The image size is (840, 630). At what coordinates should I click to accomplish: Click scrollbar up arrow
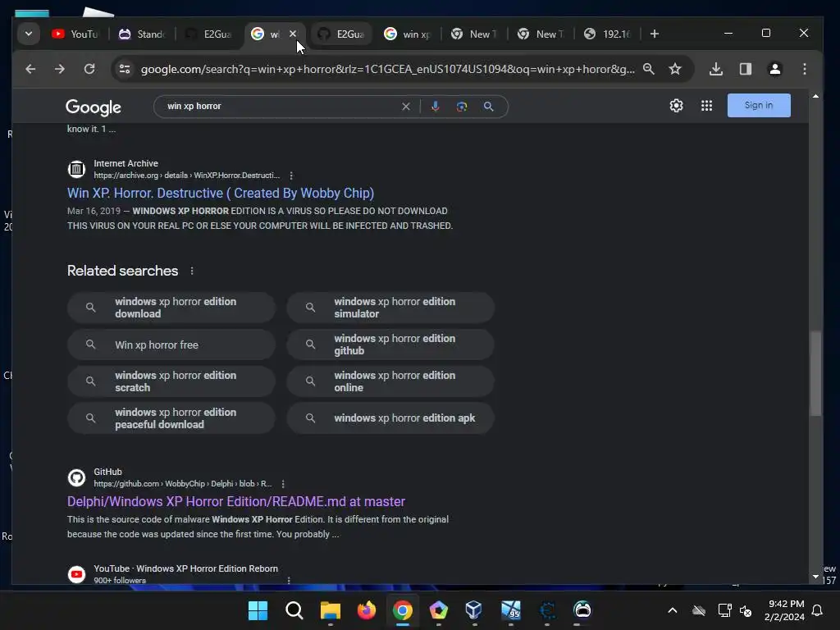[815, 97]
